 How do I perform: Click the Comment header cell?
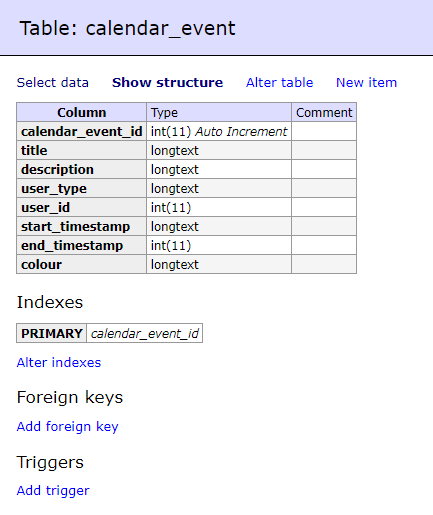click(x=324, y=112)
